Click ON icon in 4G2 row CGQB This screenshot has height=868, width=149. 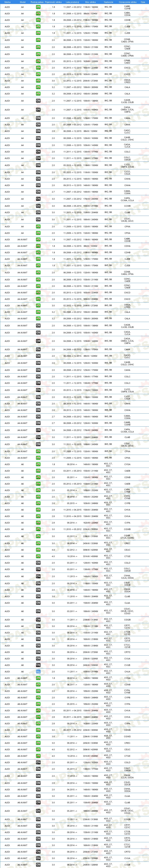coord(38,620)
